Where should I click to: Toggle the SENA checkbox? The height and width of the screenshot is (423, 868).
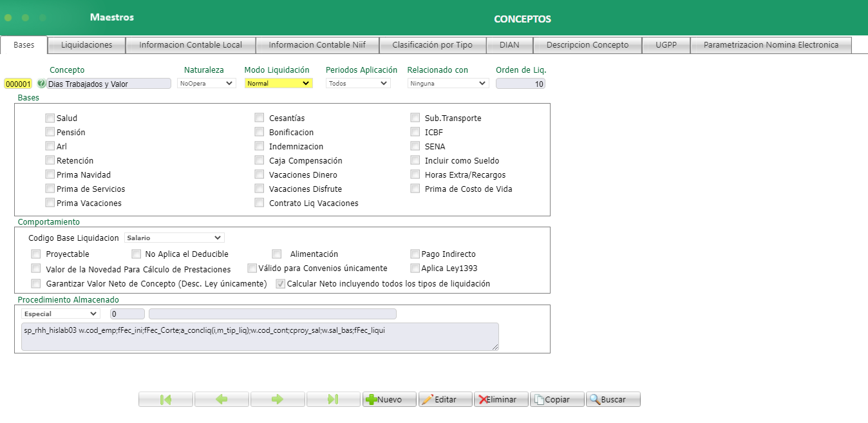[x=415, y=146]
